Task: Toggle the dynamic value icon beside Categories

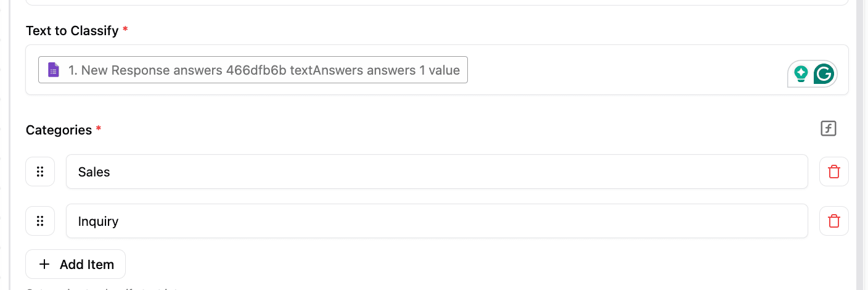Action: click(x=829, y=129)
